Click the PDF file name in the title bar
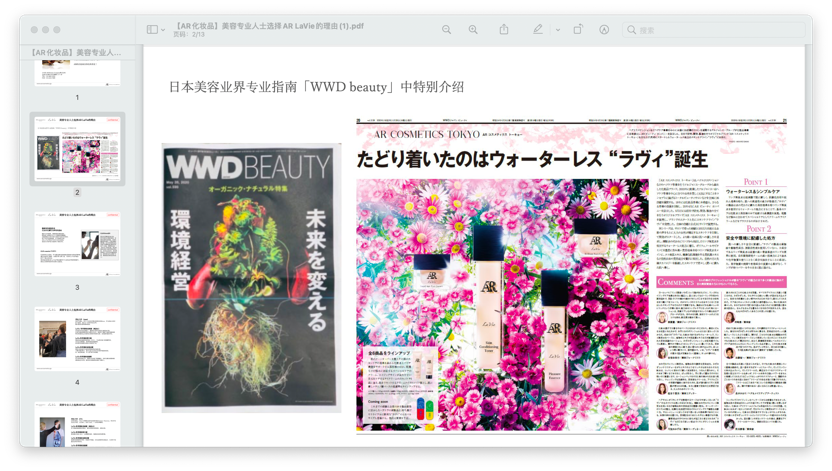 (268, 25)
